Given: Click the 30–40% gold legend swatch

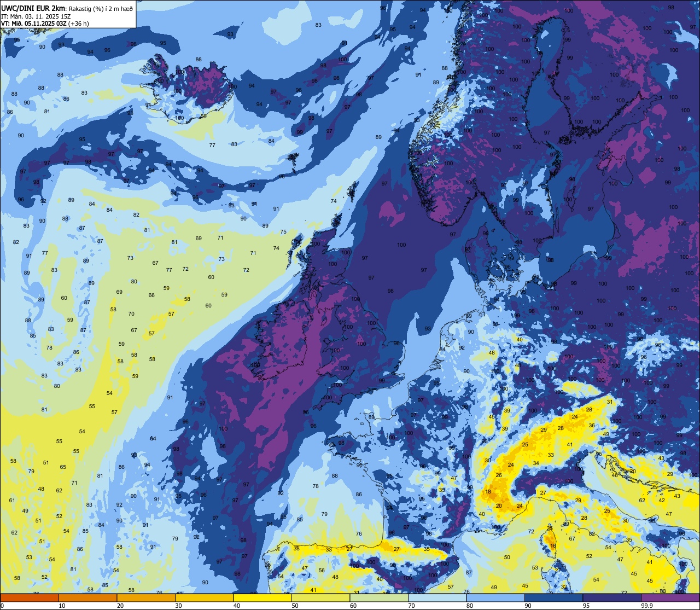Looking at the screenshot, I should (x=204, y=597).
